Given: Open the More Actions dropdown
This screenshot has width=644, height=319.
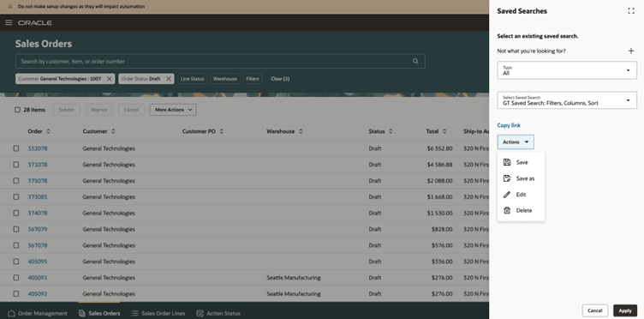Looking at the screenshot, I should coord(173,110).
